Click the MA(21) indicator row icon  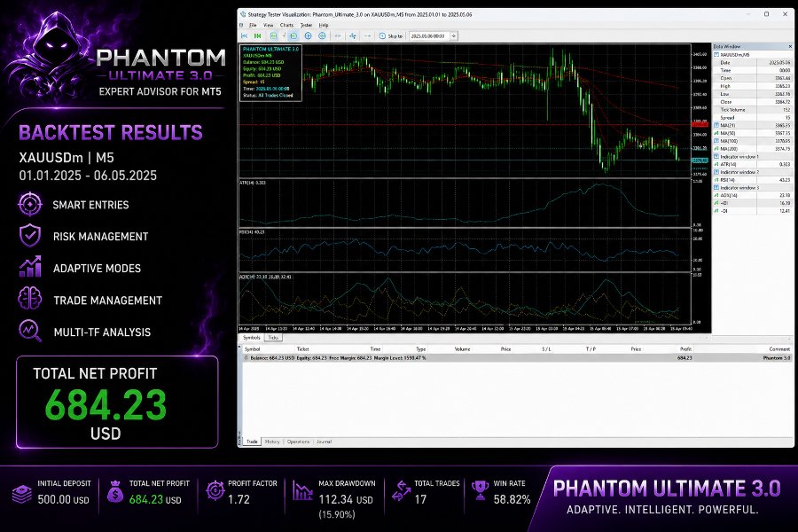(716, 125)
